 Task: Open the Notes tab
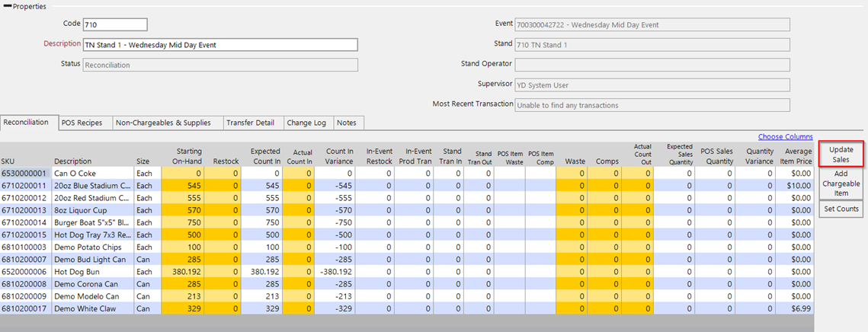tap(346, 123)
